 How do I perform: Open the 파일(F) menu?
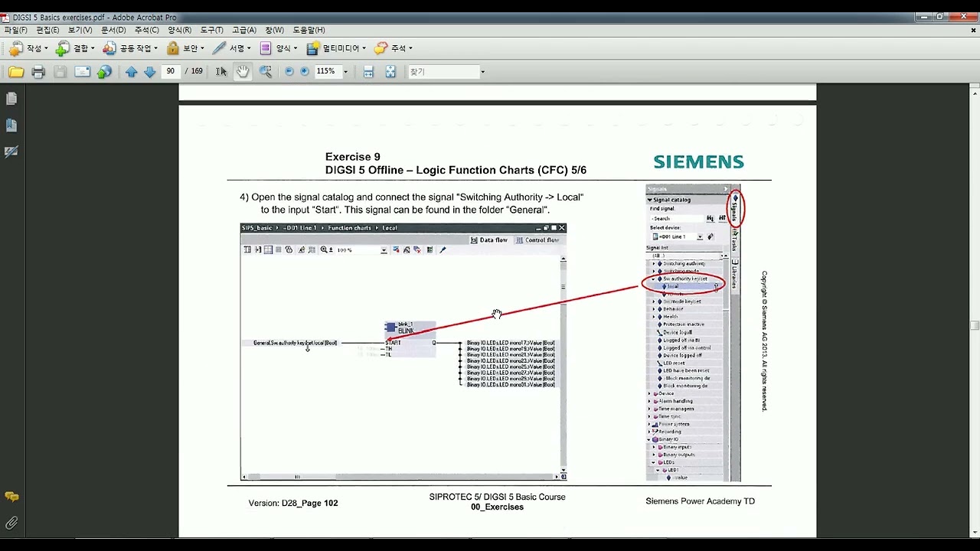[15, 30]
